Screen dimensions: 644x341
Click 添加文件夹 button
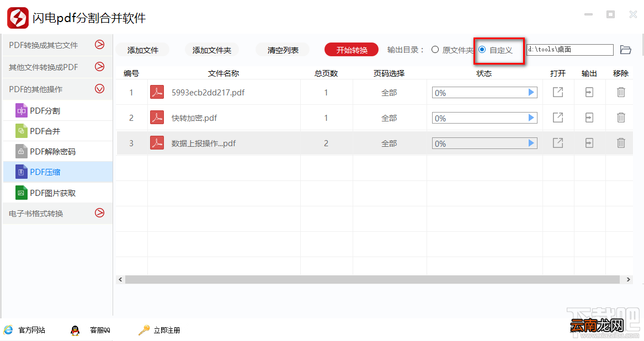[212, 50]
